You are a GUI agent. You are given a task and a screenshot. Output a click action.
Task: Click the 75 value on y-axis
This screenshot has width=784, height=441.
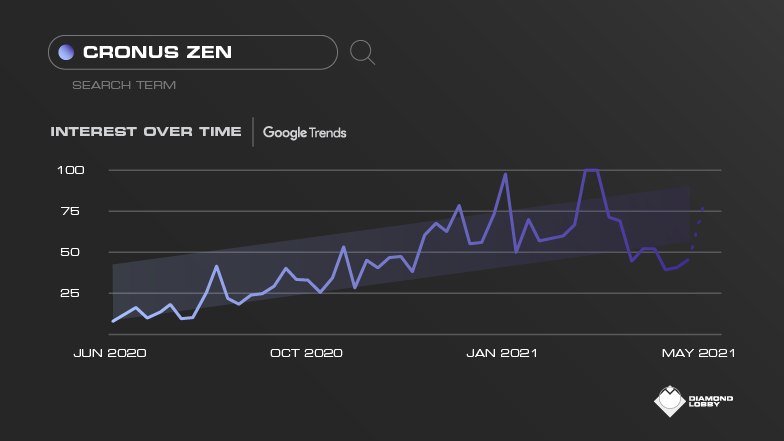coord(70,211)
